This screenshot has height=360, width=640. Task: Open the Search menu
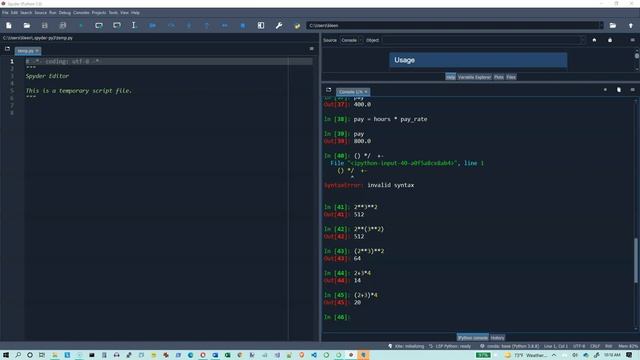[26, 13]
